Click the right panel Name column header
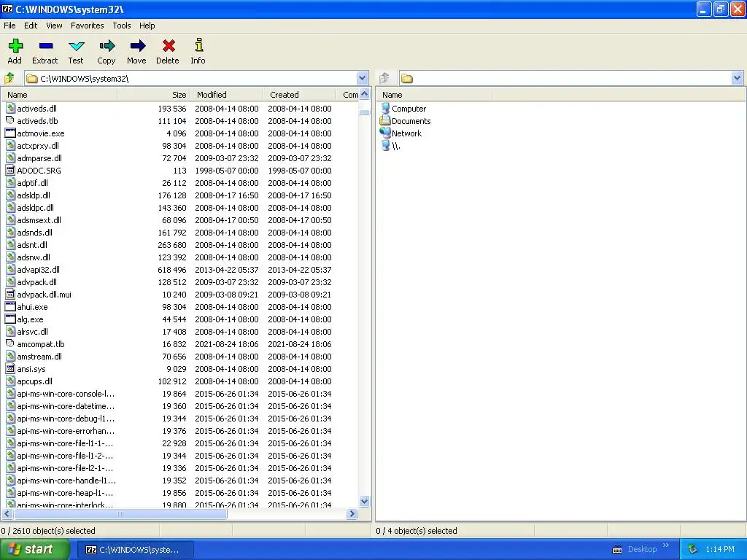Screen dimensions: 747x560 click(434, 95)
